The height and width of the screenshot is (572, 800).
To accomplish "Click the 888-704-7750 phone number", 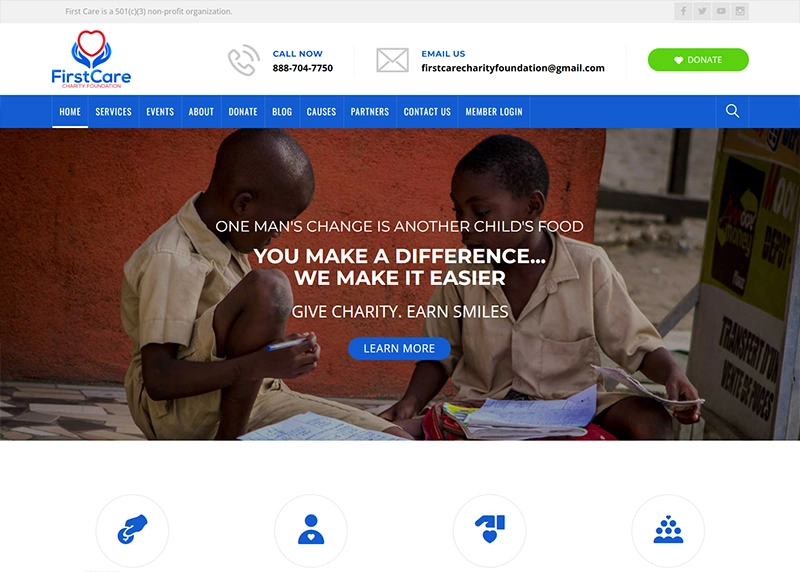I will 303,68.
